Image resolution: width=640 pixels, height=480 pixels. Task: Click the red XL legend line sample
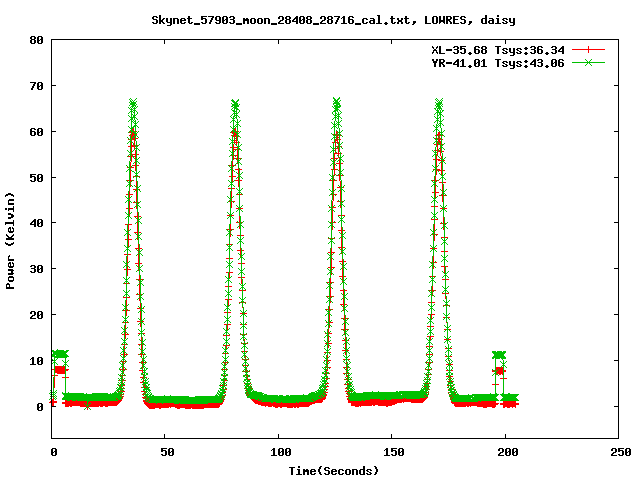[588, 50]
